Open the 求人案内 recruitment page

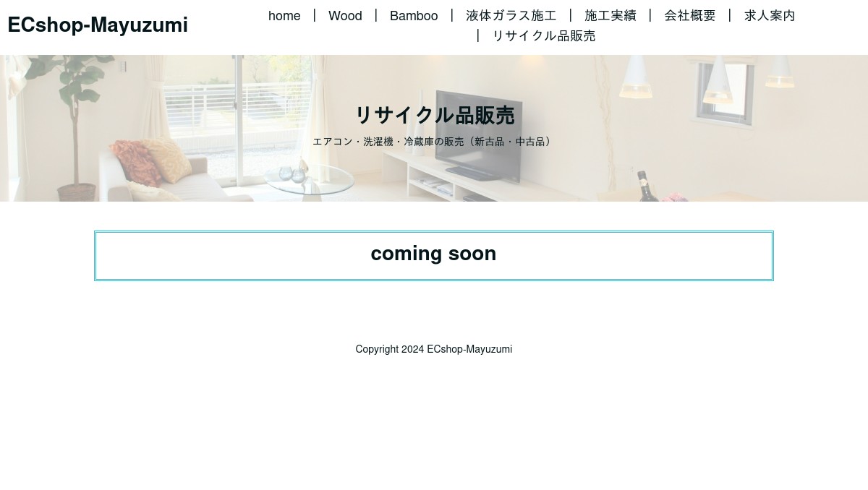point(770,15)
